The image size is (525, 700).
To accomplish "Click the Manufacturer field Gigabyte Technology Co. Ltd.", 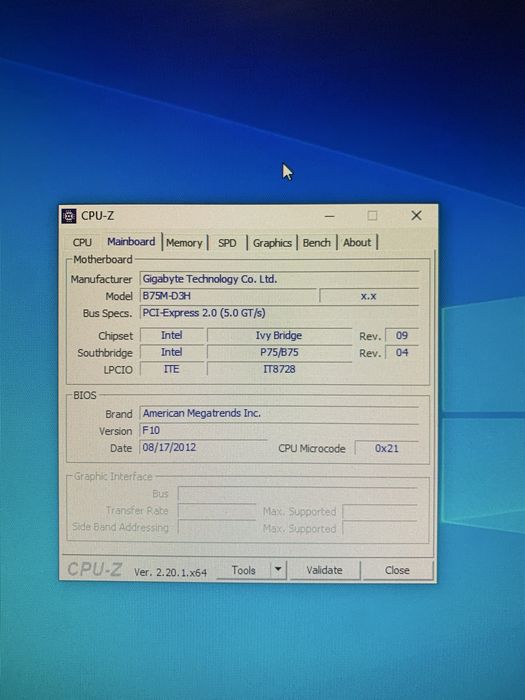I will tap(279, 279).
